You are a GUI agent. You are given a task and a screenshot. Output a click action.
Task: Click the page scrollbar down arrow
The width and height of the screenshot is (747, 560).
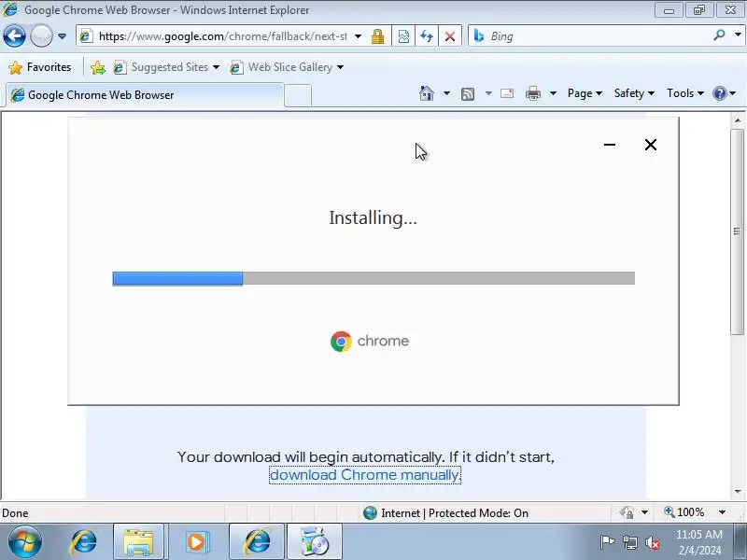point(738,492)
